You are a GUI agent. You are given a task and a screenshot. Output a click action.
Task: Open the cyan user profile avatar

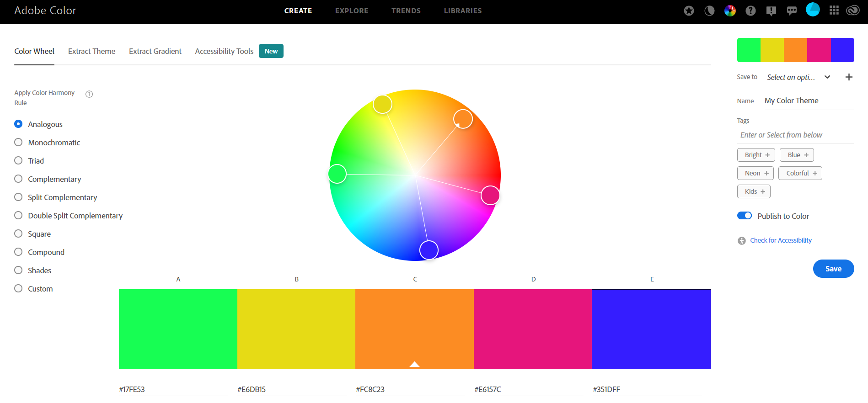pos(813,9)
